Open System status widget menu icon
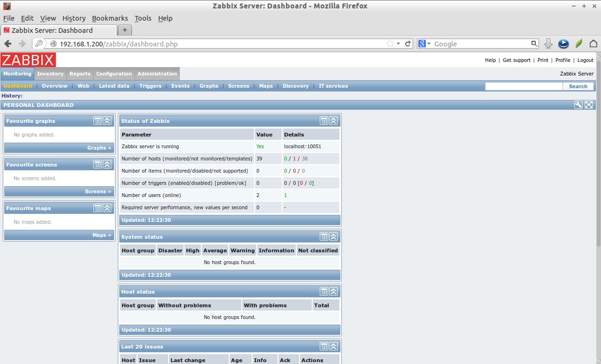 point(324,236)
